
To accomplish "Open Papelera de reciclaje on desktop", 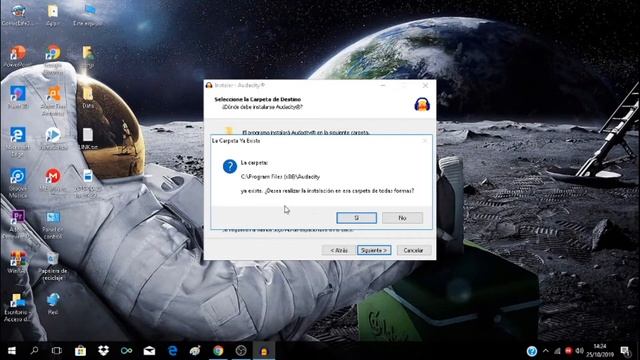I will (x=53, y=259).
